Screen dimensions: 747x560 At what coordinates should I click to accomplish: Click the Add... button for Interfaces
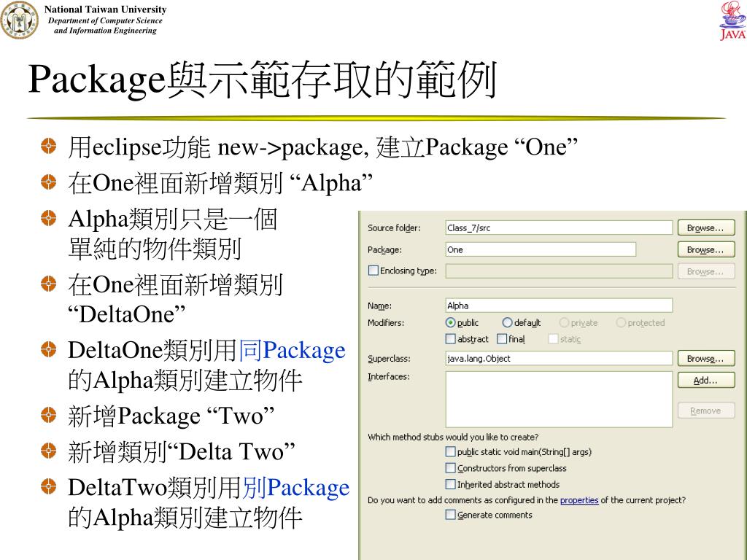pyautogui.click(x=706, y=380)
